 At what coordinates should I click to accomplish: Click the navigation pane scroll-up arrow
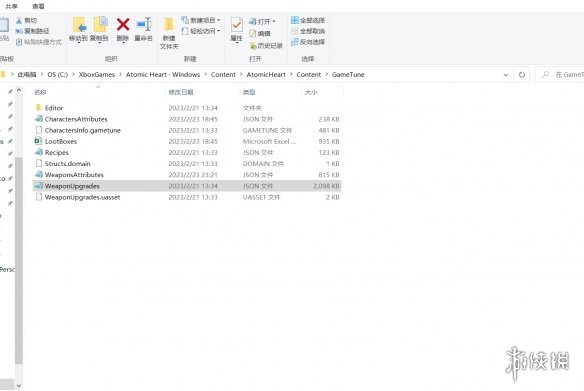point(19,90)
